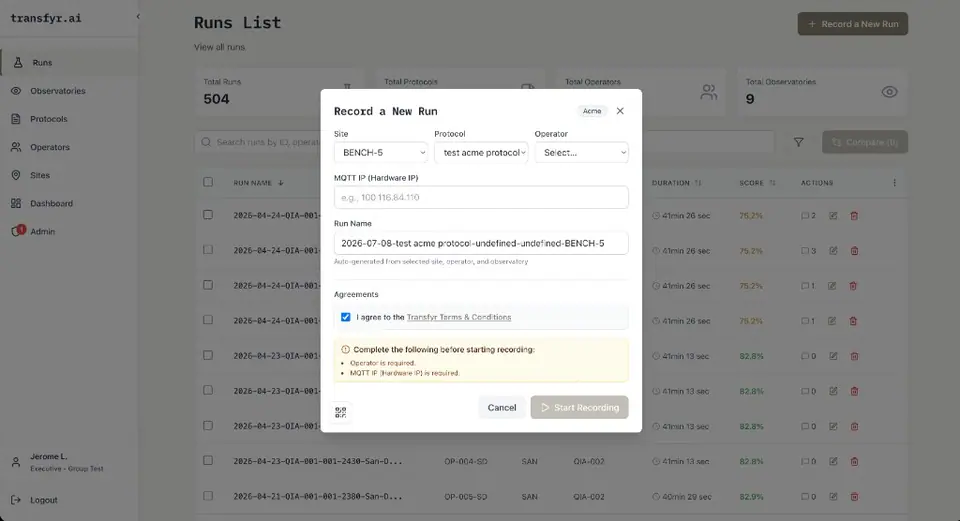Viewport: 960px width, 521px height.
Task: Focus the MQTT IP (Hardware IP) field
Action: [481, 197]
